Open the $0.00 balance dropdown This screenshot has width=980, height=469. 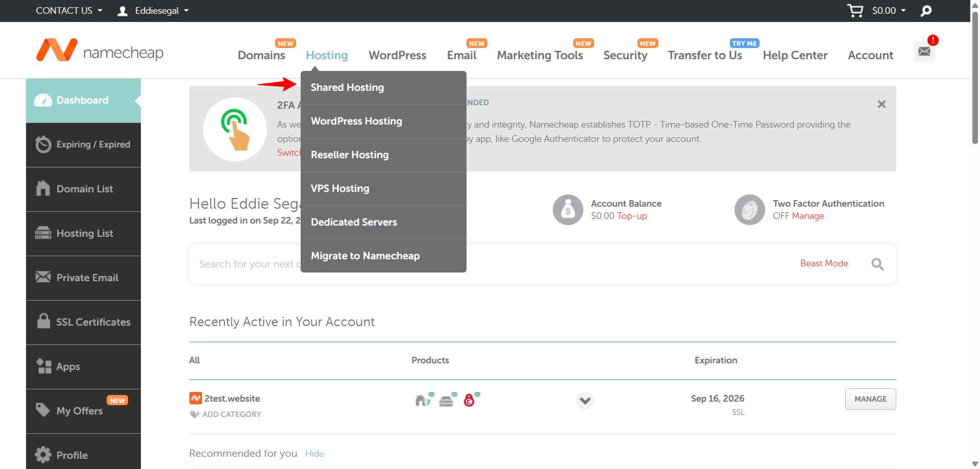[x=888, y=10]
